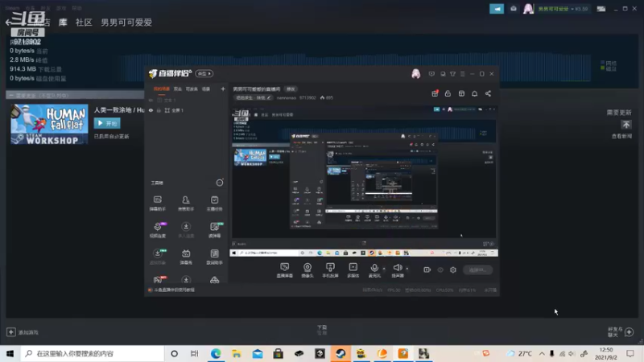Open Steam announcements megaphone button
The width and height of the screenshot is (644, 362).
click(497, 9)
